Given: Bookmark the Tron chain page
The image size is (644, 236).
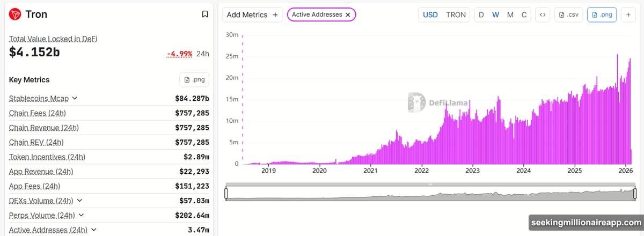Looking at the screenshot, I should click(204, 14).
